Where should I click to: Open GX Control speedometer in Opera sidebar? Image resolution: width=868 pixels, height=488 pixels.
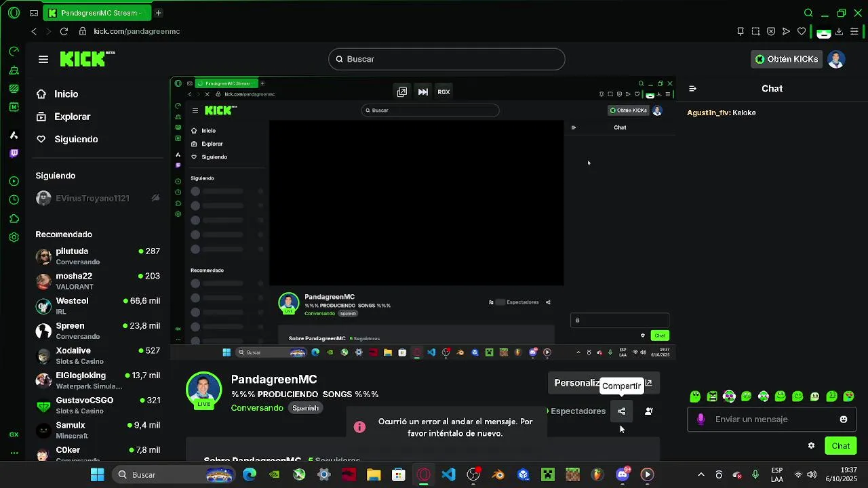point(14,52)
